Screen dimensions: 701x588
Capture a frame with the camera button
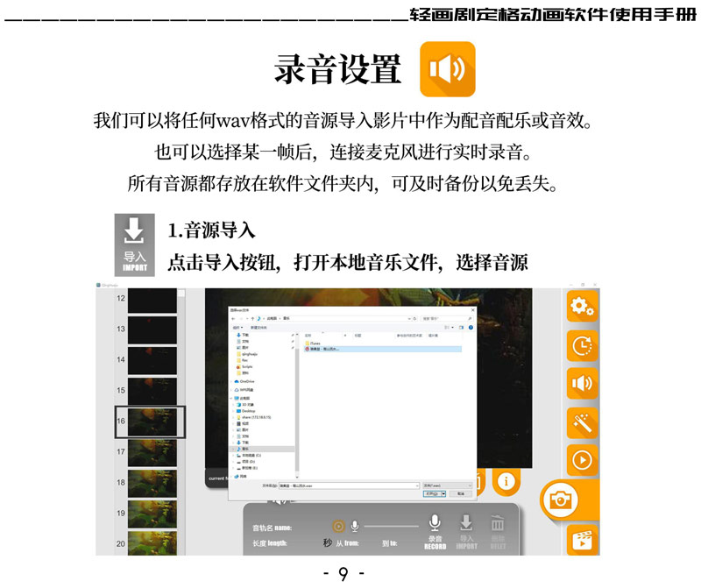tap(558, 500)
